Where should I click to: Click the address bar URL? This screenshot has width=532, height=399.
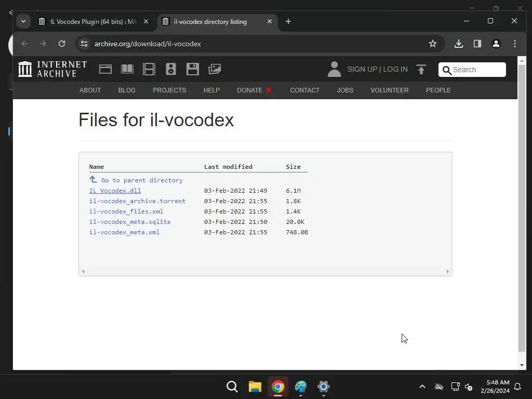pyautogui.click(x=148, y=44)
